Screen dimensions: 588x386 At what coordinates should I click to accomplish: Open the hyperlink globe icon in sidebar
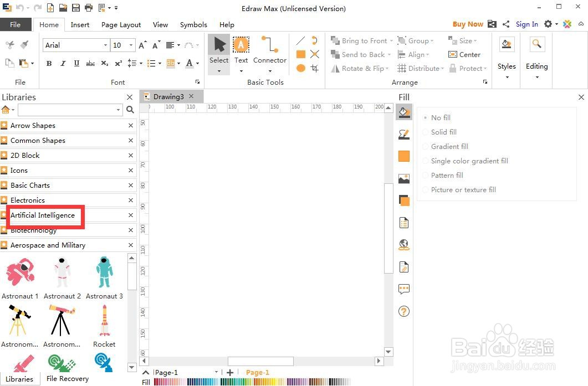click(404, 245)
